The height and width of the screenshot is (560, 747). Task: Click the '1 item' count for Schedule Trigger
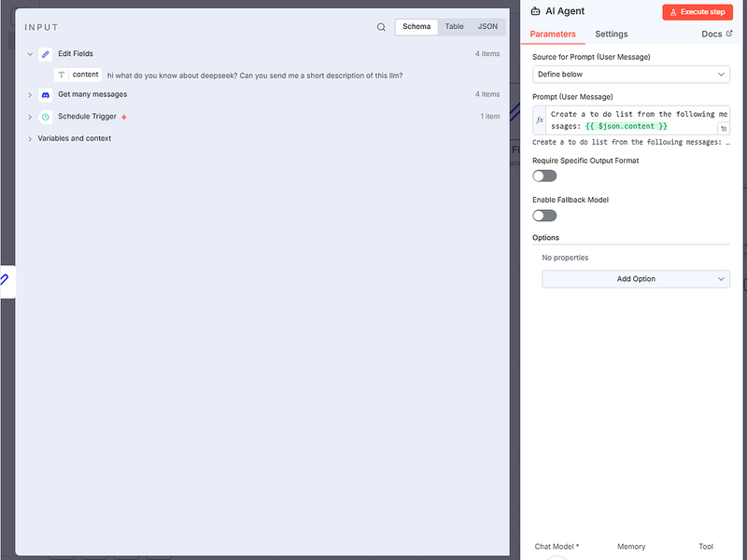489,117
